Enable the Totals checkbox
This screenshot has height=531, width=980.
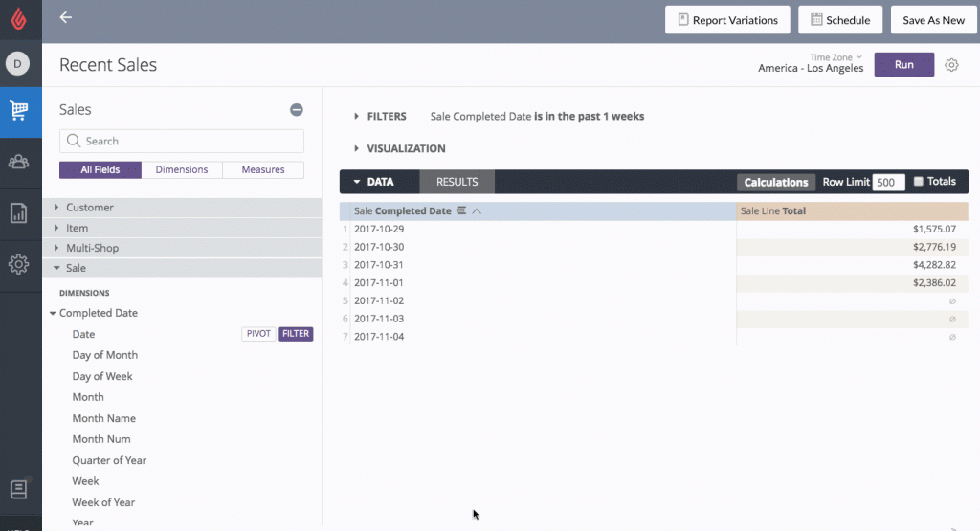pos(918,181)
